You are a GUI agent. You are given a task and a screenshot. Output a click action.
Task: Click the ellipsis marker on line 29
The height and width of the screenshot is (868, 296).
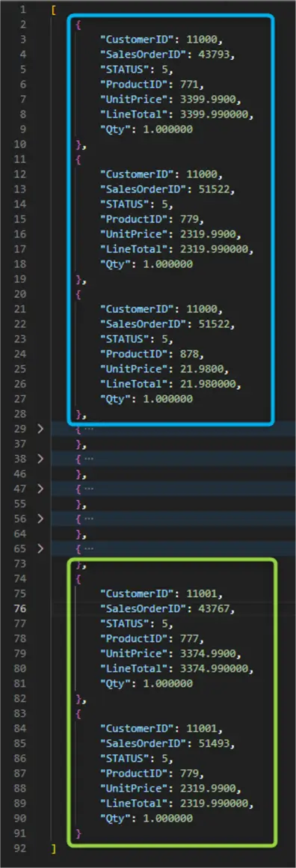click(x=88, y=429)
